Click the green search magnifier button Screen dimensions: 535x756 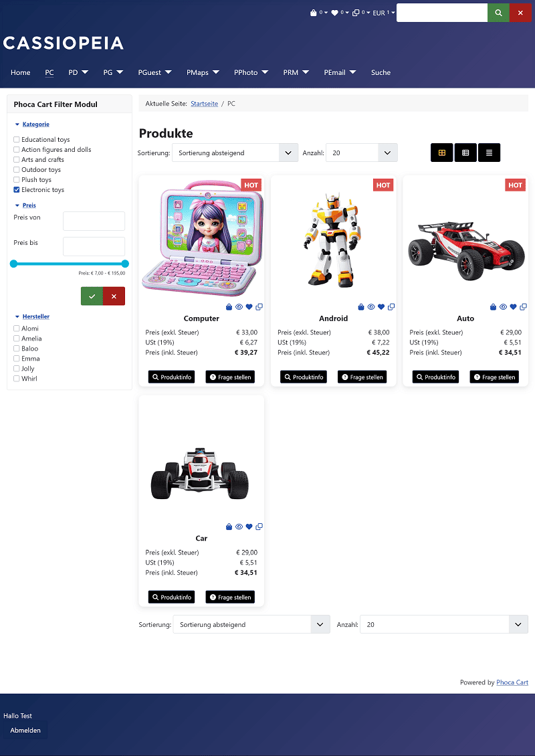498,13
